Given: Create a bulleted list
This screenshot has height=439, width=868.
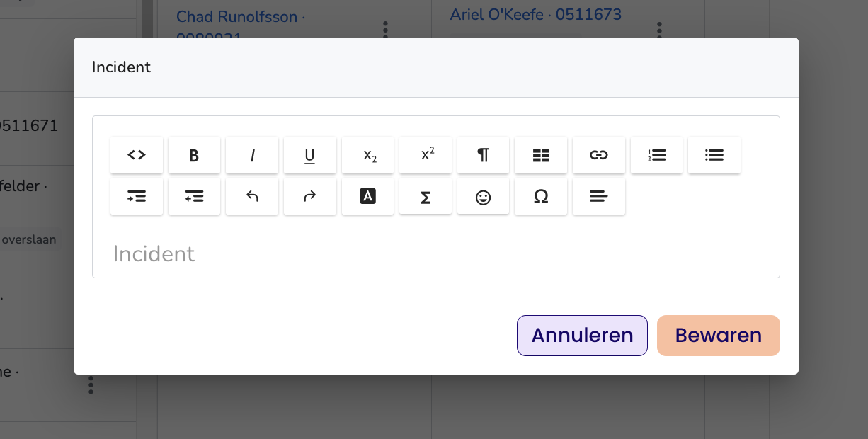Looking at the screenshot, I should pyautogui.click(x=714, y=155).
